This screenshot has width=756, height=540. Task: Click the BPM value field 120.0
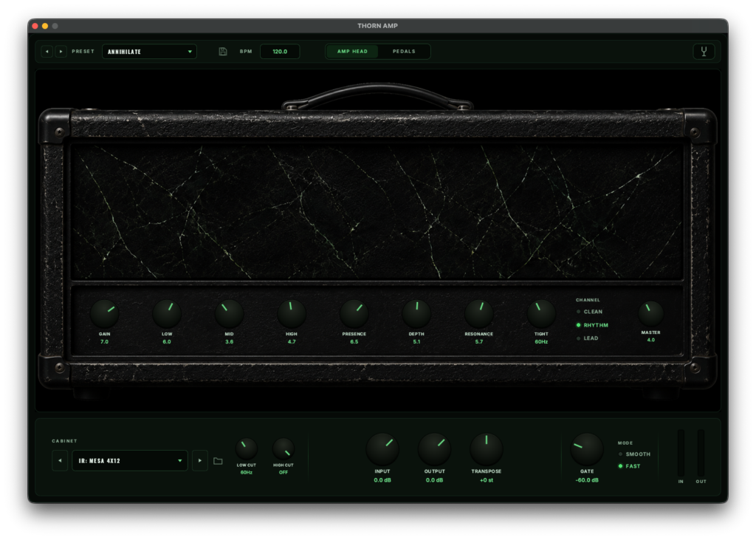280,52
